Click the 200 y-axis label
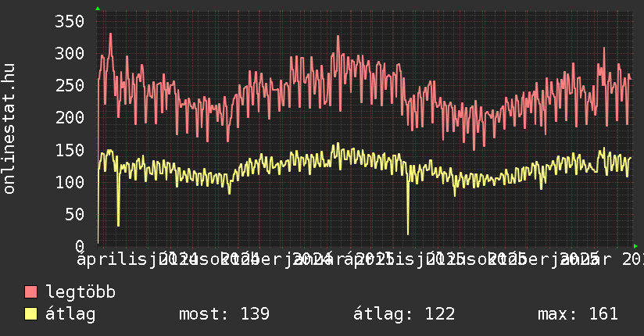Screen dimensions: 644x336 click(69, 117)
